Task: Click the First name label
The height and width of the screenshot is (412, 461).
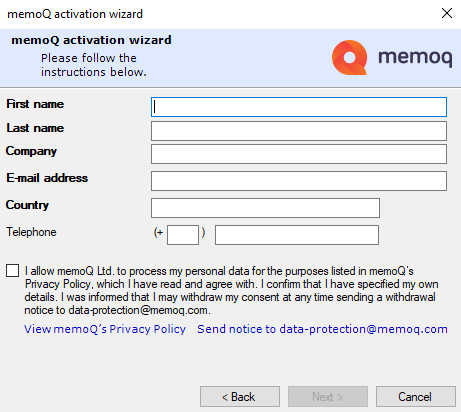Action: pos(35,104)
